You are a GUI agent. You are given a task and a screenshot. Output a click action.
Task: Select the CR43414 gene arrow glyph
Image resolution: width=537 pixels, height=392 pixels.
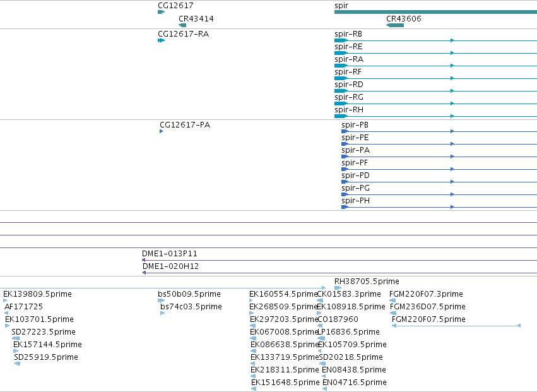point(182,25)
